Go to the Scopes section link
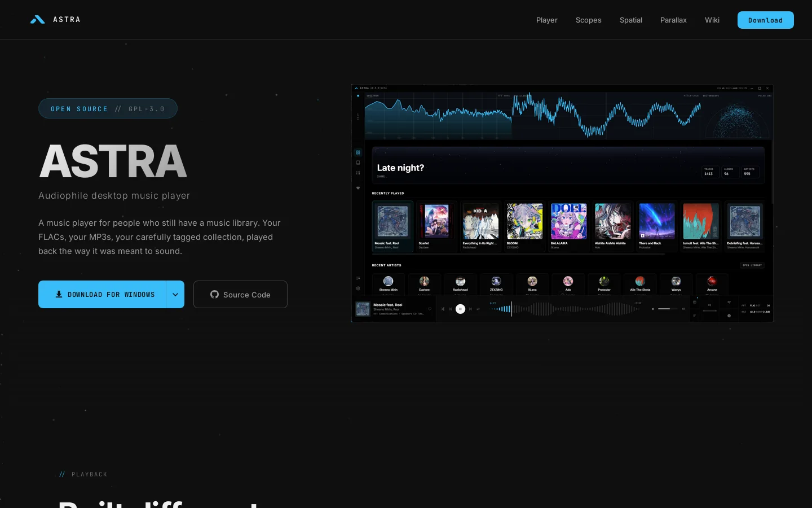This screenshot has width=812, height=508. pos(589,20)
